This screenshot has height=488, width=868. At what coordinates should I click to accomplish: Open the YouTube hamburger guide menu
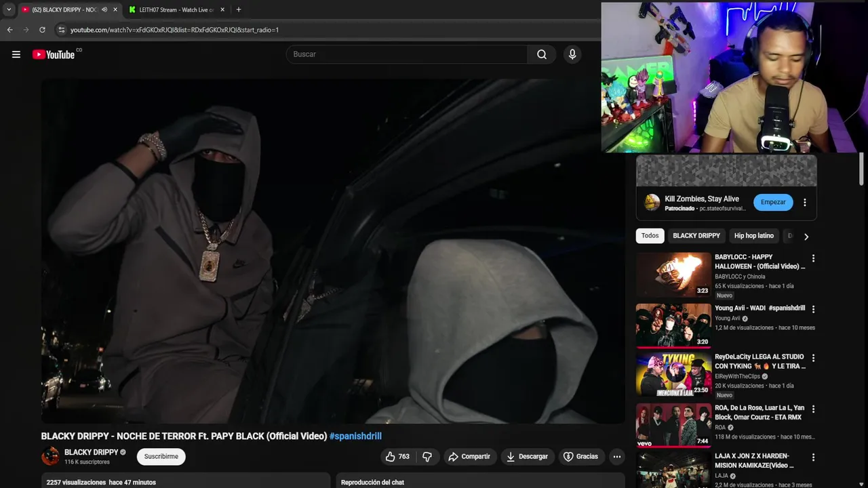coord(16,55)
